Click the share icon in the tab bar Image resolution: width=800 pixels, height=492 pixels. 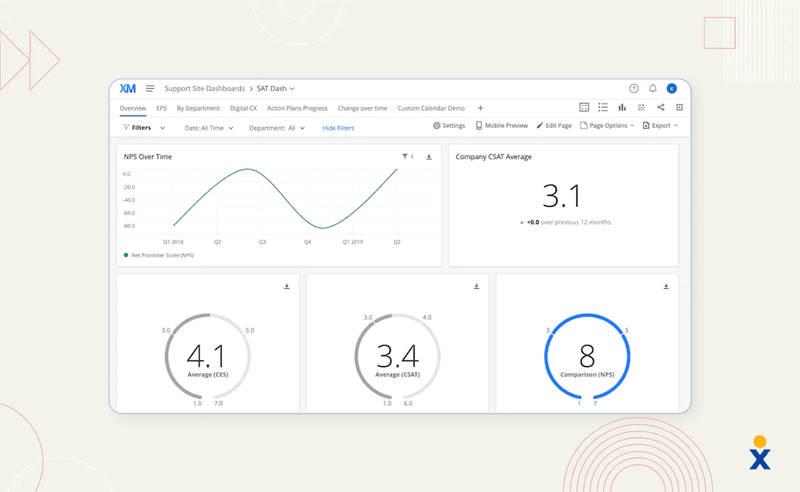click(660, 108)
